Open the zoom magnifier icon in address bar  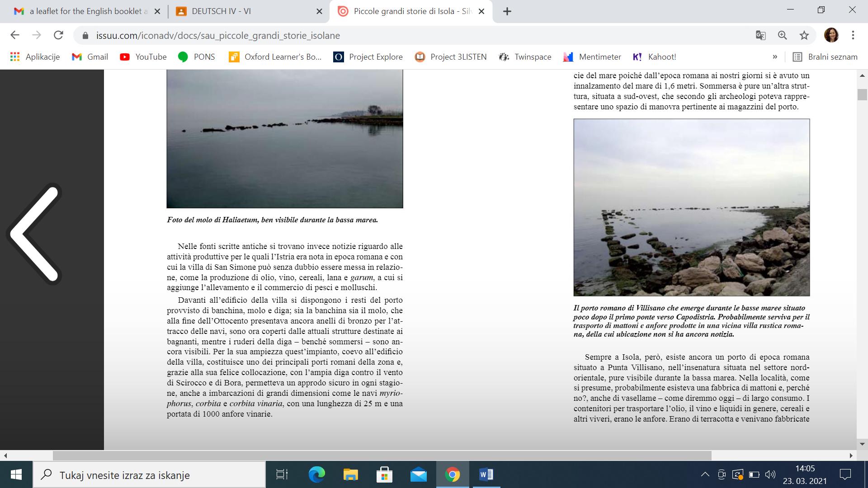click(x=782, y=35)
